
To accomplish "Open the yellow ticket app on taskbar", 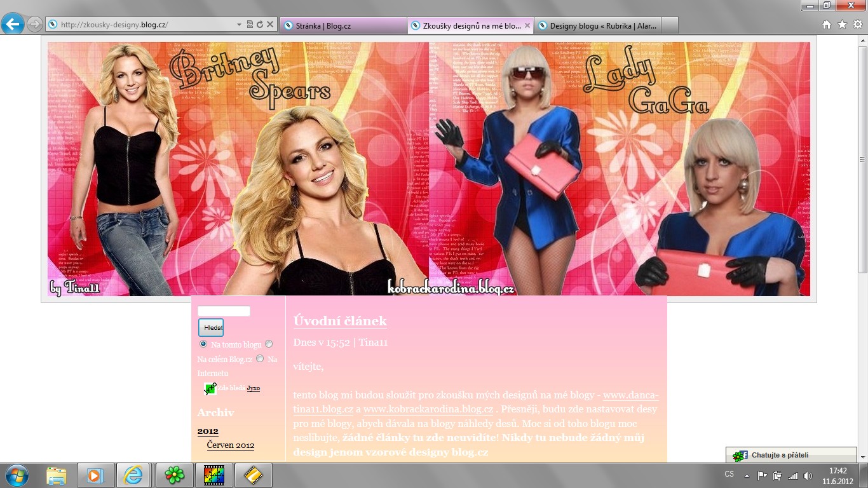I will [253, 475].
